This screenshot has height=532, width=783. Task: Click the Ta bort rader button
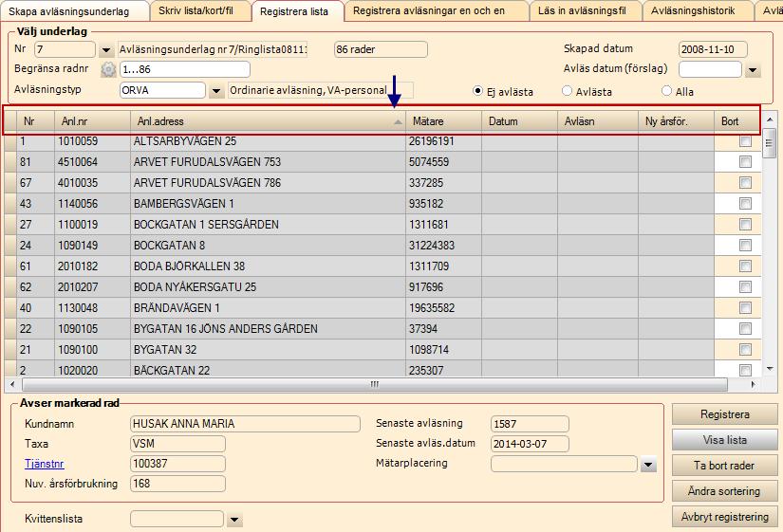point(724,465)
